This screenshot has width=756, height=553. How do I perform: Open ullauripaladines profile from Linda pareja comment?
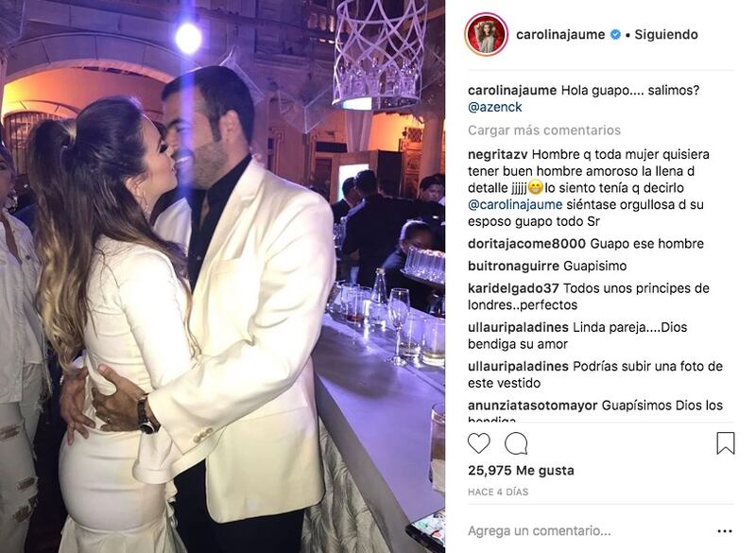coord(518,327)
